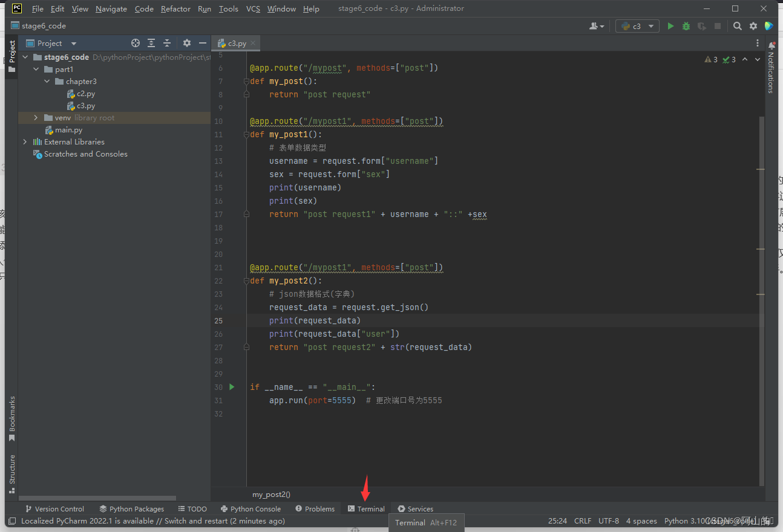Open IDE settings gear in top toolbar
Image resolution: width=783 pixels, height=532 pixels.
(x=753, y=26)
